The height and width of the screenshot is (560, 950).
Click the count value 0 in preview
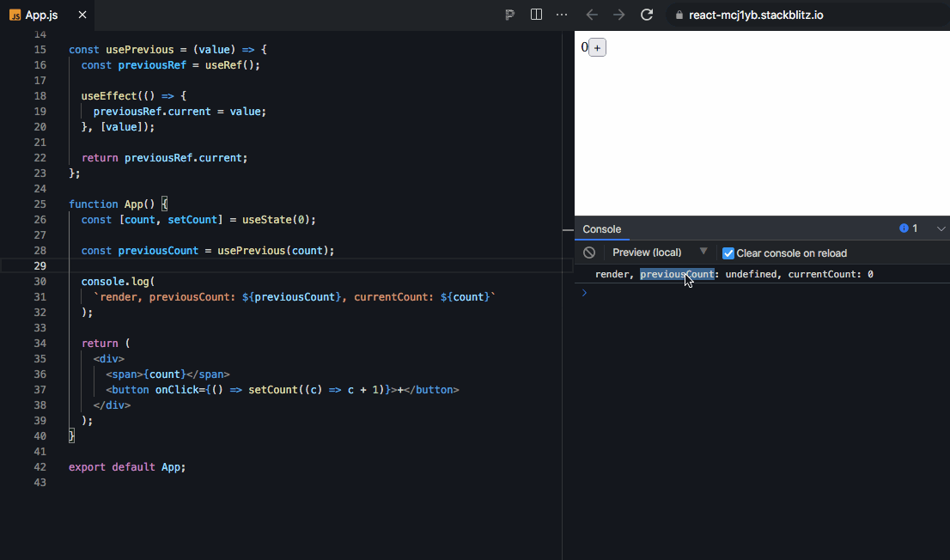point(584,46)
